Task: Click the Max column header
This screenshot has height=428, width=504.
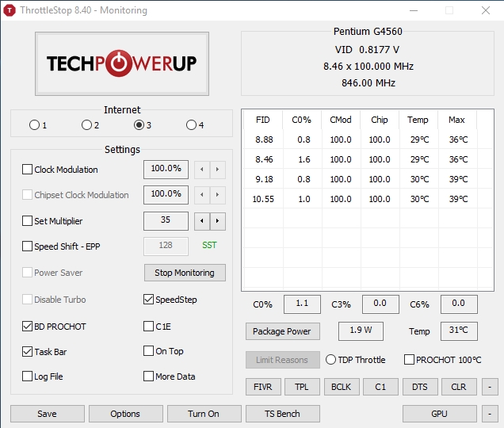Action: pos(457,120)
